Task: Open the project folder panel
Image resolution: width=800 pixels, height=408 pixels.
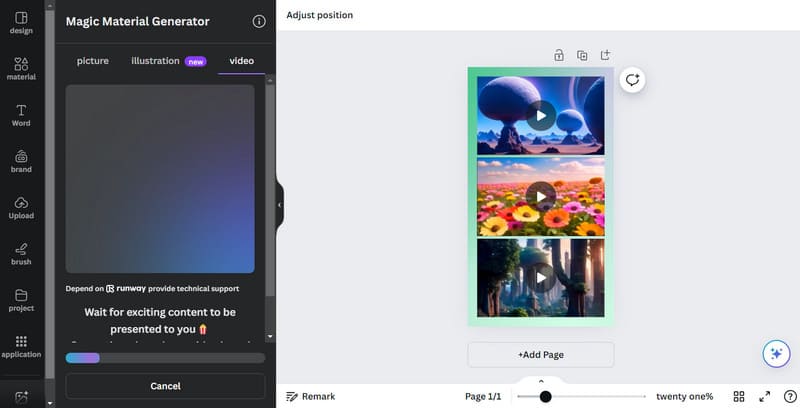Action: (21, 300)
